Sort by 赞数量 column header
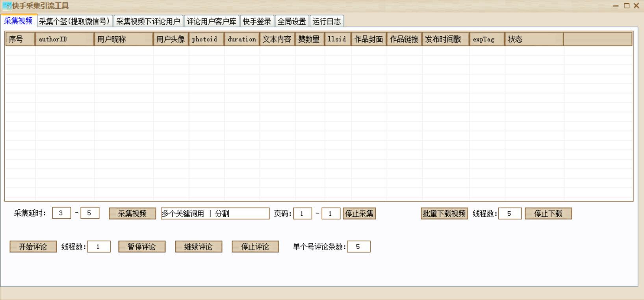 tap(309, 39)
